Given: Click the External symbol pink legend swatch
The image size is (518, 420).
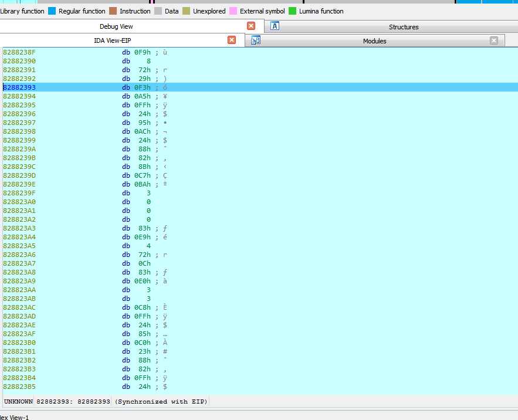Looking at the screenshot, I should tap(233, 11).
